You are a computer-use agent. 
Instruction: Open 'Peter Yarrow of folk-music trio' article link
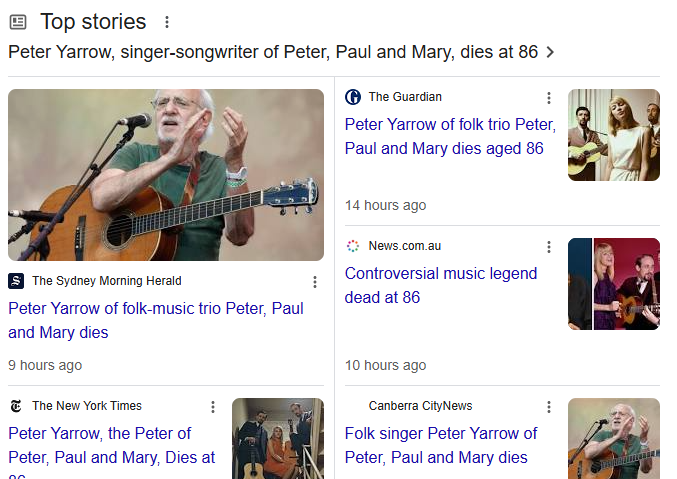pos(156,320)
